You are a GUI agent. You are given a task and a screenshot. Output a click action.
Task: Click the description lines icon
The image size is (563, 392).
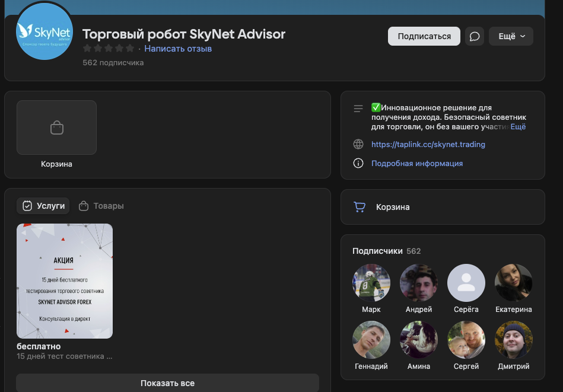click(358, 109)
